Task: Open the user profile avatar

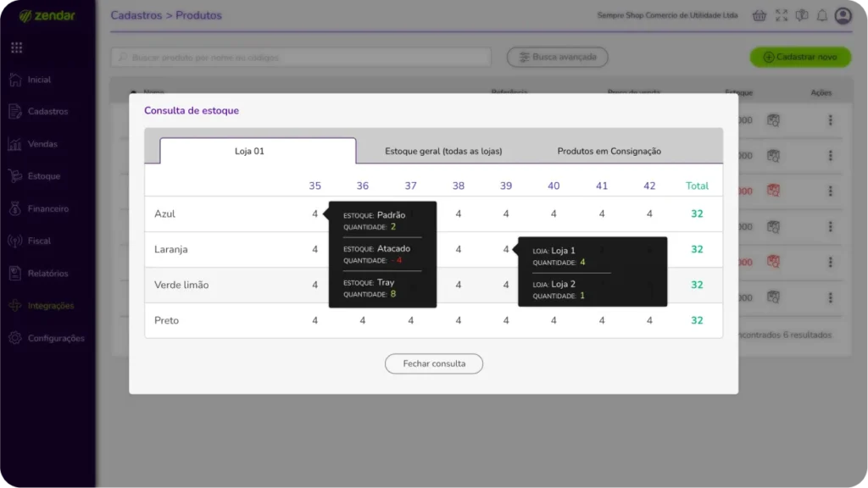Action: 843,15
